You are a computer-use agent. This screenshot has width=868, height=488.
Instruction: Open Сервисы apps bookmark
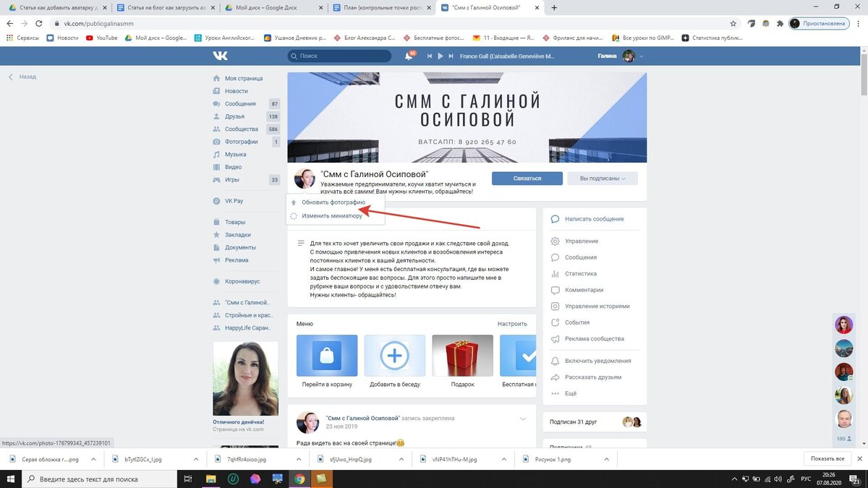(23, 38)
